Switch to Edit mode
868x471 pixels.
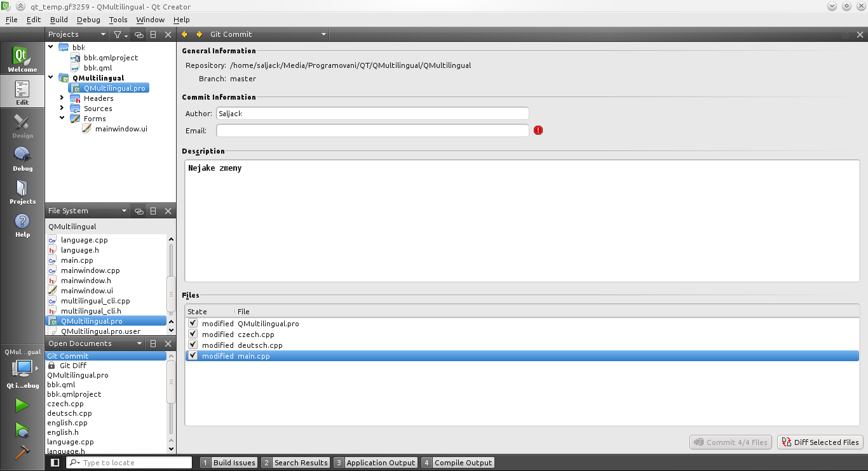[x=22, y=92]
